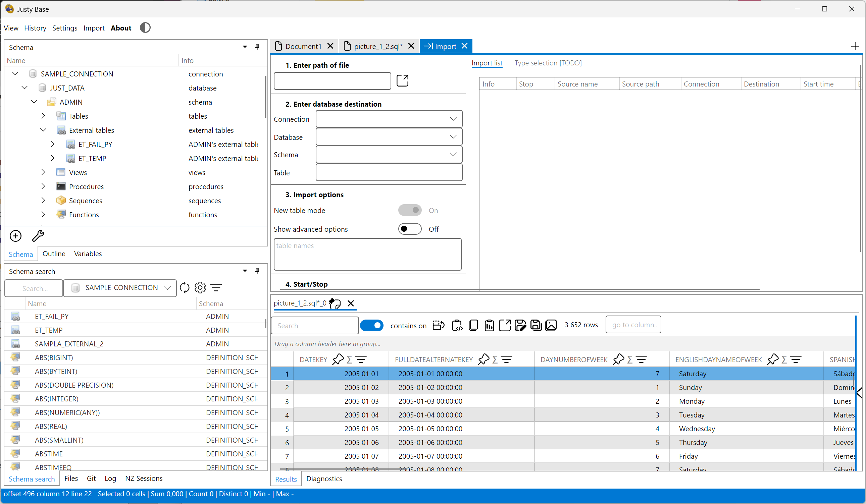The height and width of the screenshot is (504, 866).
Task: Filter the FULLDATEALTERNATEKEY column
Action: point(507,360)
